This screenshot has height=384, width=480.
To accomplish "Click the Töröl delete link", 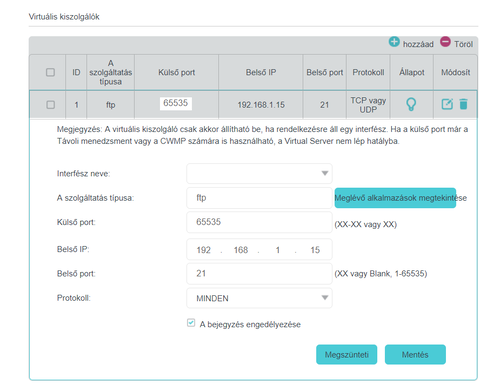I will tap(463, 44).
